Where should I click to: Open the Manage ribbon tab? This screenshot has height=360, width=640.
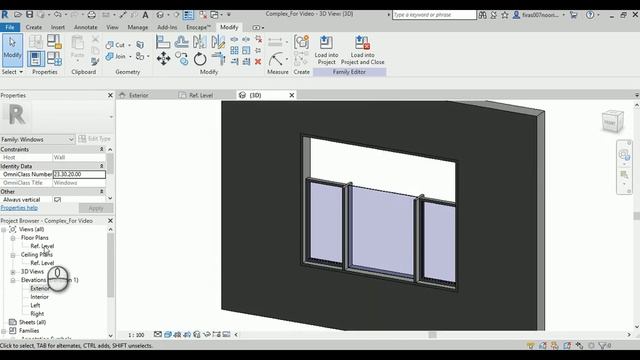click(x=138, y=27)
